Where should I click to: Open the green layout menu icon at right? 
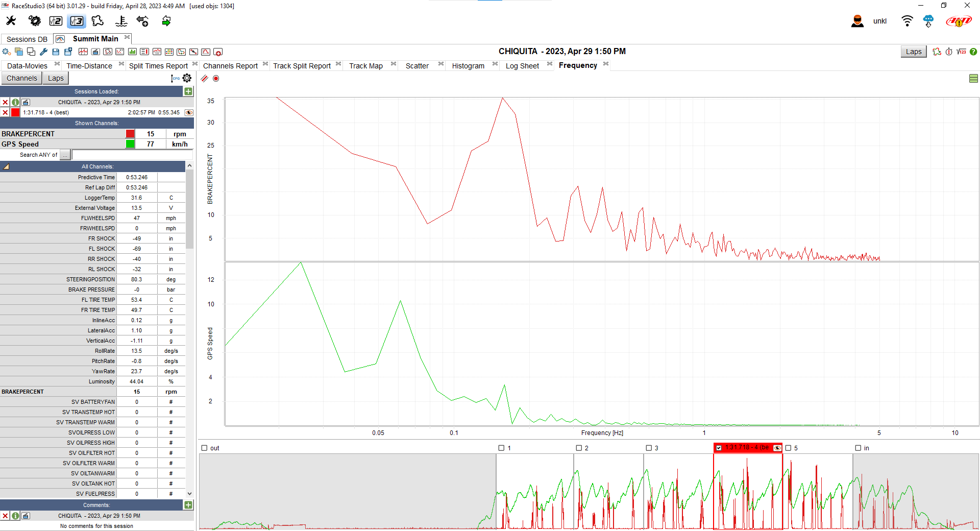click(x=973, y=78)
